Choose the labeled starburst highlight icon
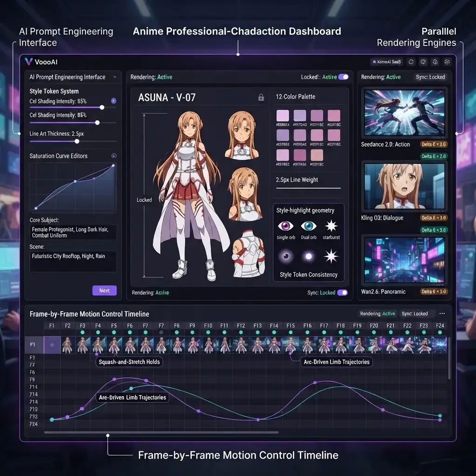Viewport: 476px width, 476px height. click(x=331, y=226)
